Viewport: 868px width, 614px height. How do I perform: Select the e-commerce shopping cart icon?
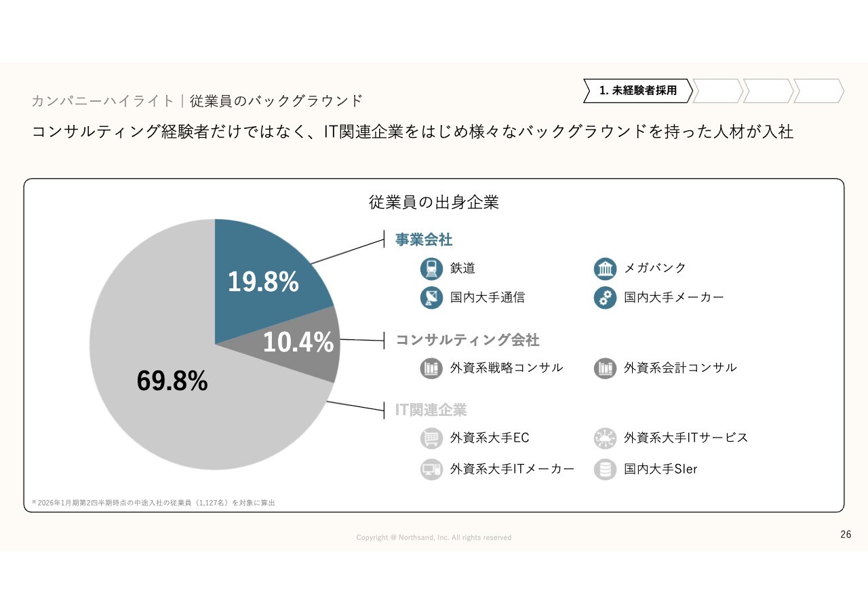[x=431, y=438]
